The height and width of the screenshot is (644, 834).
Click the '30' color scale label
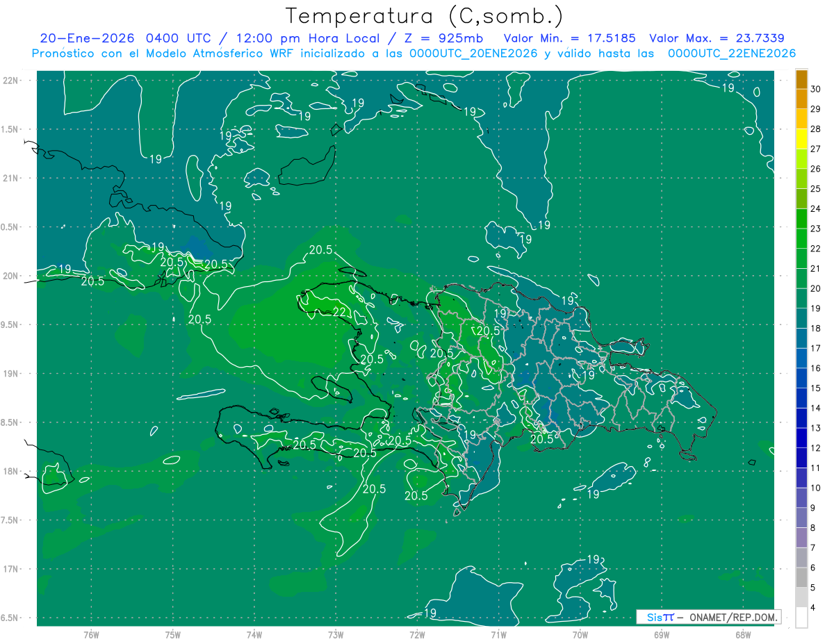(816, 89)
